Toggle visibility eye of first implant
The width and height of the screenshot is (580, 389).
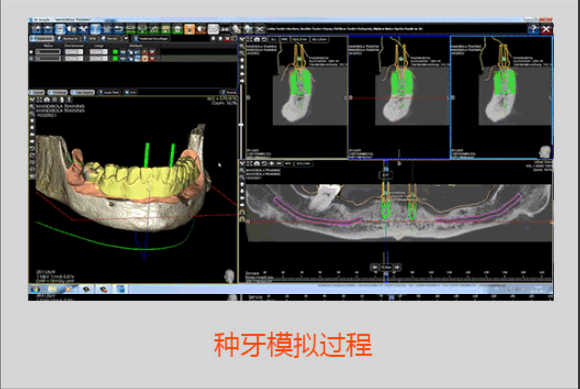point(123,52)
